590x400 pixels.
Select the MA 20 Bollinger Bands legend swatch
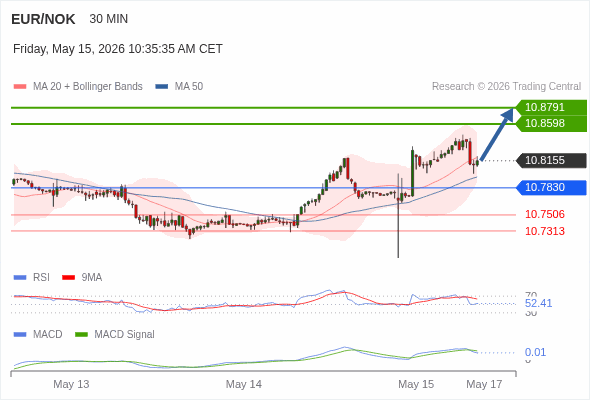[20, 87]
